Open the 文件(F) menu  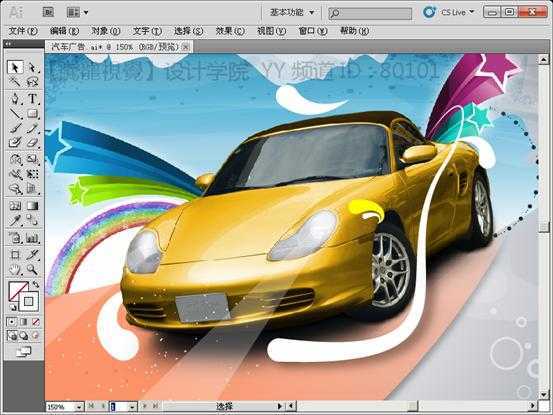(23, 31)
